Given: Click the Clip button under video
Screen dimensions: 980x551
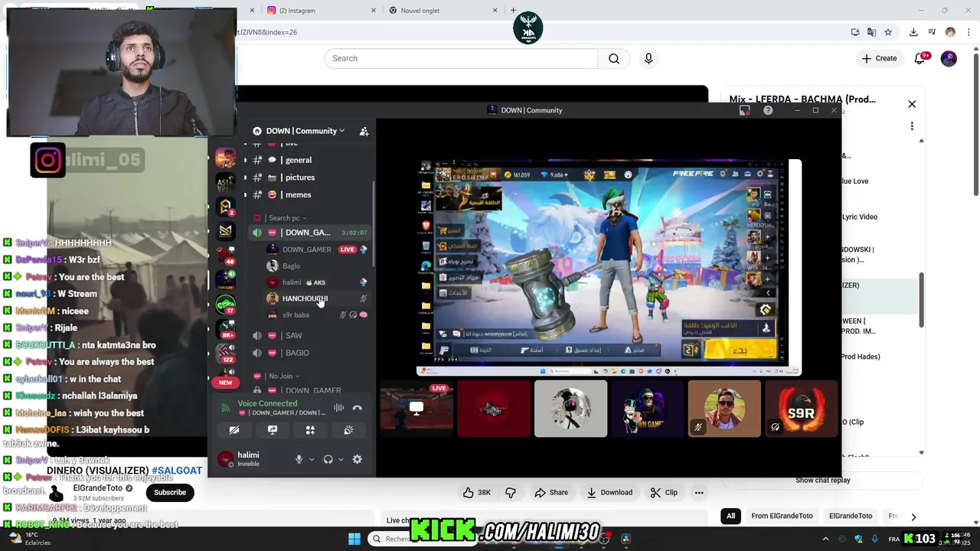Looking at the screenshot, I should (664, 492).
